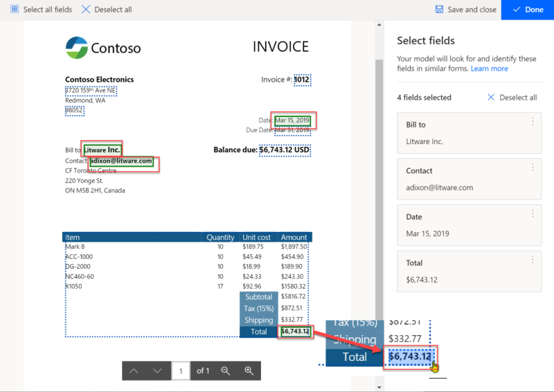Zoom out using the magnifier minus icon
The height and width of the screenshot is (392, 554).
pyautogui.click(x=226, y=371)
